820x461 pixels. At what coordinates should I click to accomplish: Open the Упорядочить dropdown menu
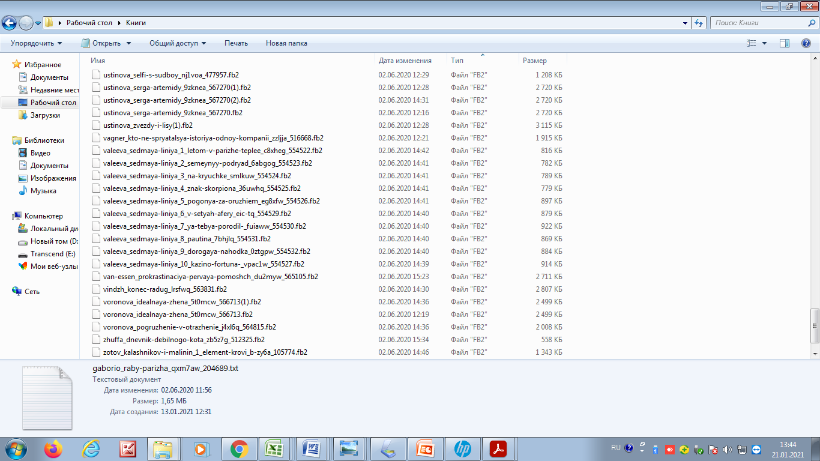35,44
